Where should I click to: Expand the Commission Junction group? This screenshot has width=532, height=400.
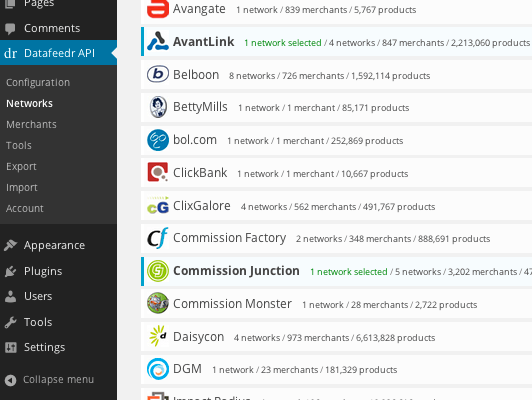(336, 271)
